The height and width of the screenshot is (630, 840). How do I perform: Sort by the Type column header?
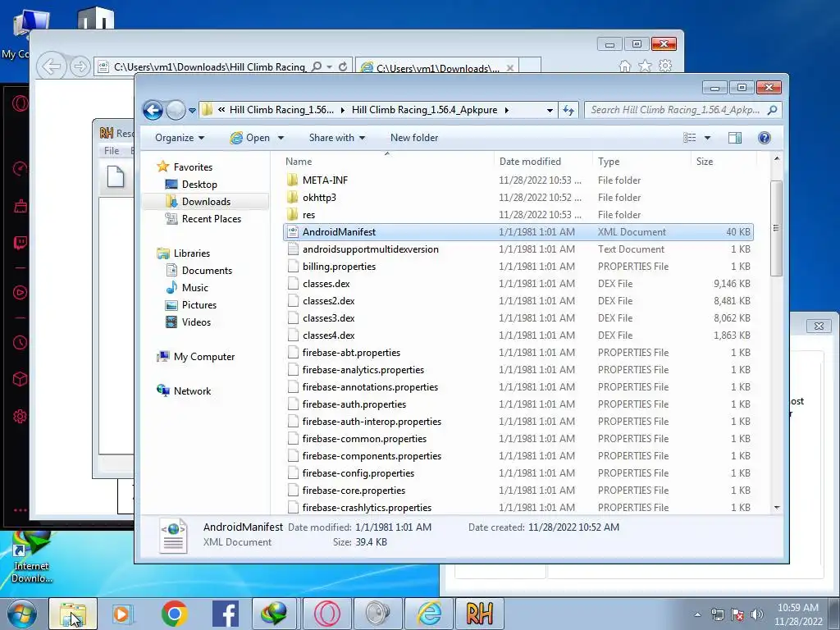(609, 162)
